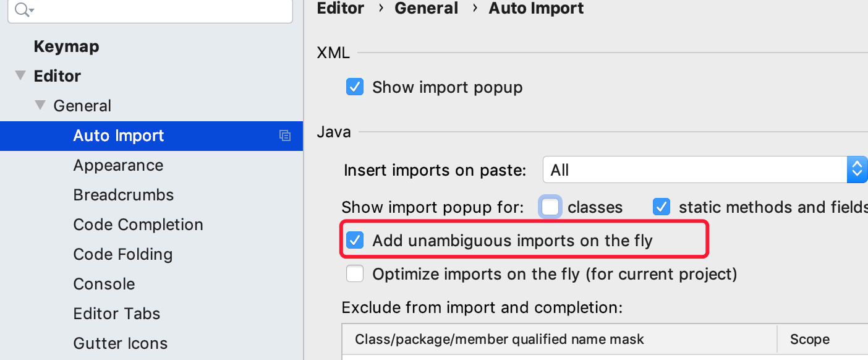
Task: Open Code Completion settings
Action: point(138,225)
